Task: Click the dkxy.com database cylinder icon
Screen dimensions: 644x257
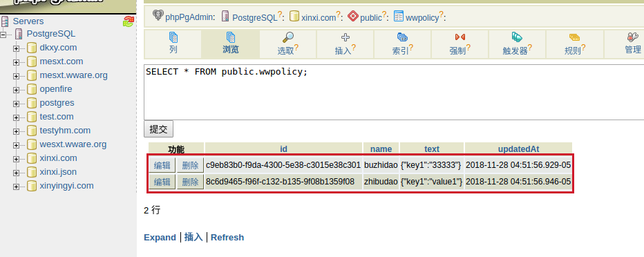Action: point(32,48)
